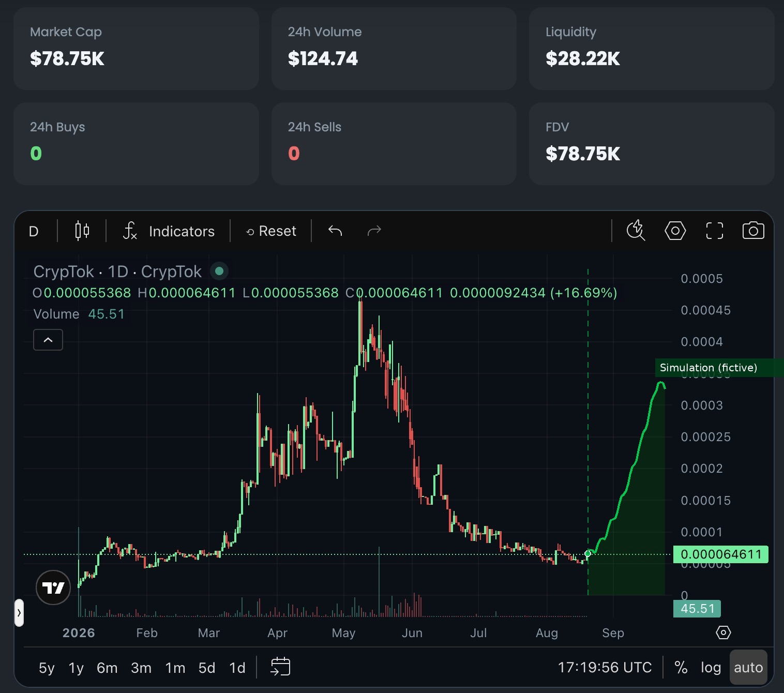Enter fullscreen chart mode

click(x=714, y=231)
